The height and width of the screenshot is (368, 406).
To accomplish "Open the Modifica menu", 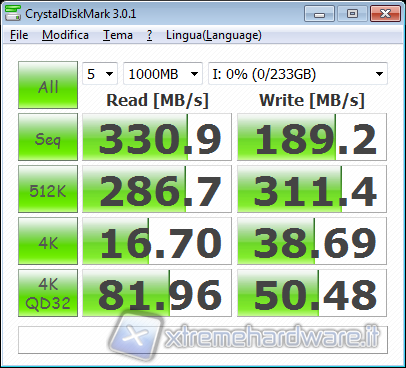I will tap(65, 35).
